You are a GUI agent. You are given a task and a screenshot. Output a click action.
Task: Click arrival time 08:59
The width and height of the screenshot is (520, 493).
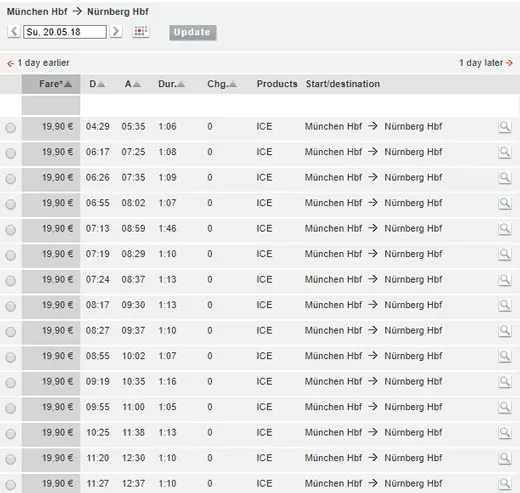(x=133, y=229)
